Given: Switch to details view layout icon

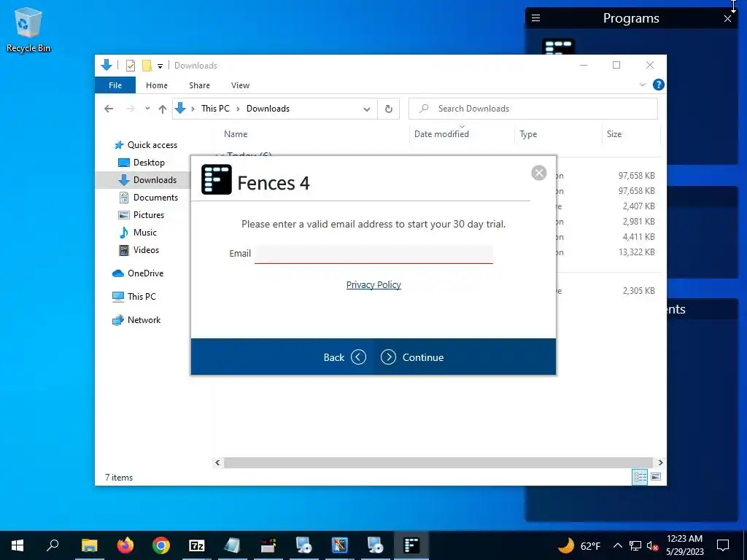Looking at the screenshot, I should tap(640, 477).
